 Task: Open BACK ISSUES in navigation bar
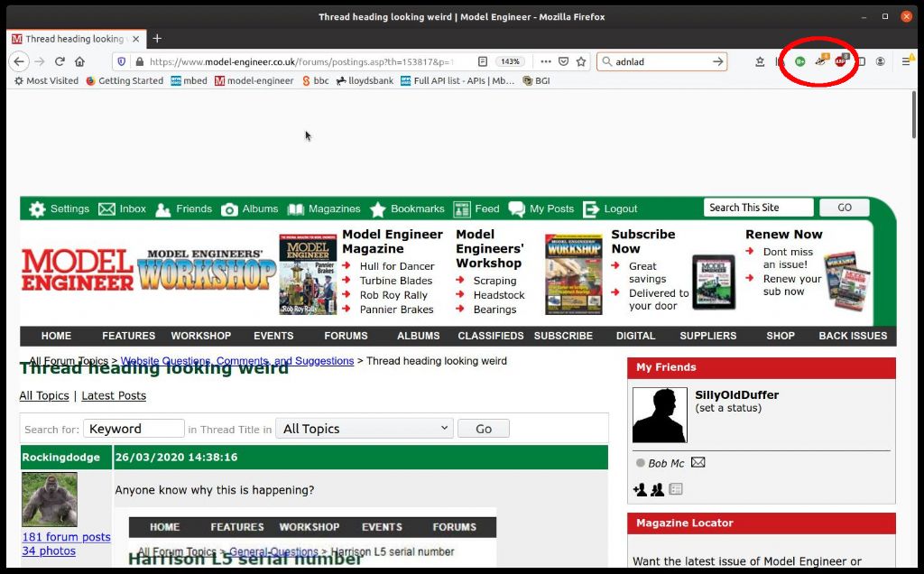(853, 336)
